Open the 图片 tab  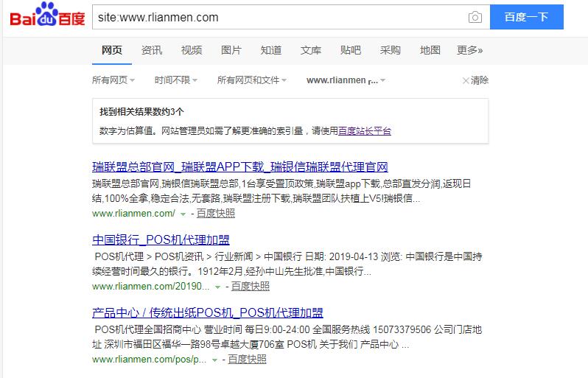(231, 50)
